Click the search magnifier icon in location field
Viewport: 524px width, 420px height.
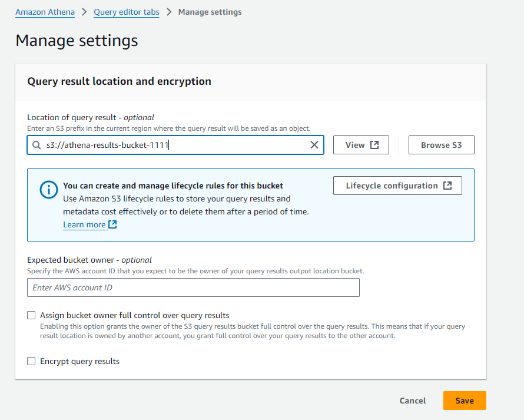coord(37,145)
